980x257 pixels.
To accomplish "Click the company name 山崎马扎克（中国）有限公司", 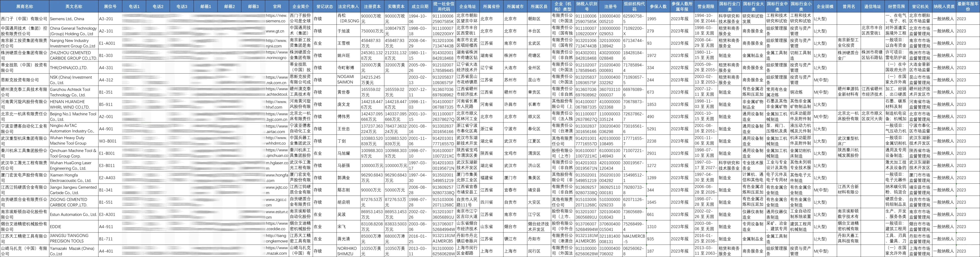I will coord(24,251).
